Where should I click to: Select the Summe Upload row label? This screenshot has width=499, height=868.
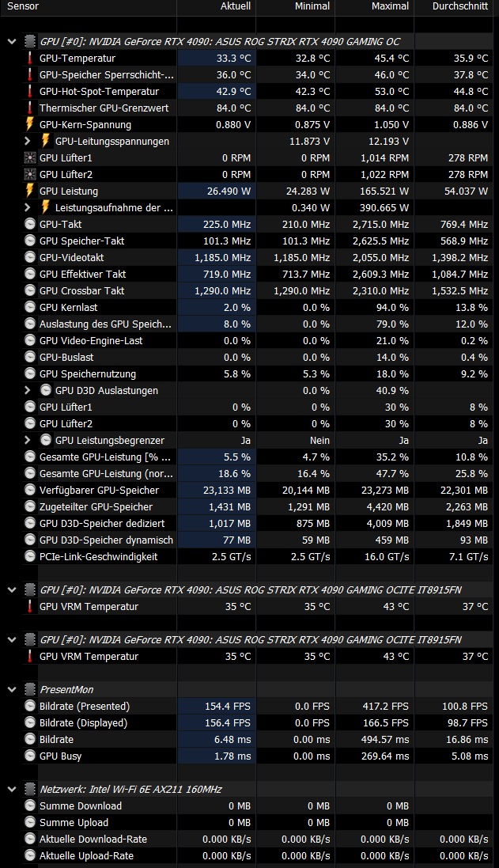click(x=74, y=822)
